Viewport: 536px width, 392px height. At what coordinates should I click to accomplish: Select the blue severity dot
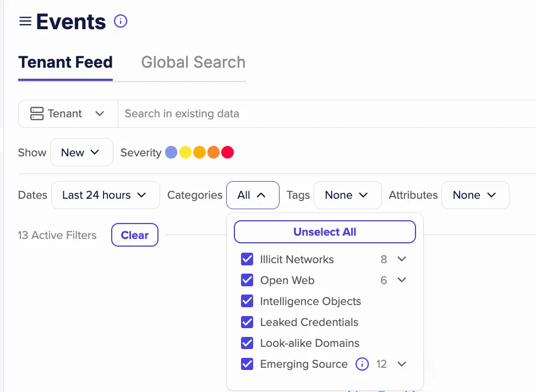171,152
